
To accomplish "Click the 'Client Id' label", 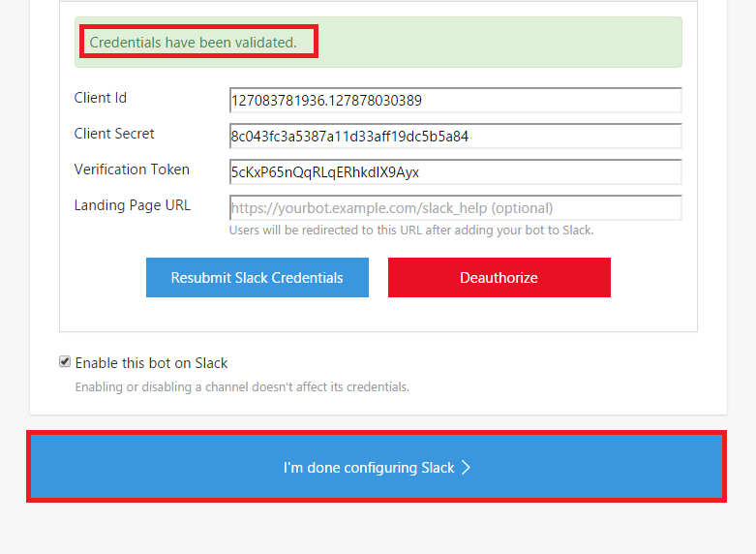I will click(101, 98).
